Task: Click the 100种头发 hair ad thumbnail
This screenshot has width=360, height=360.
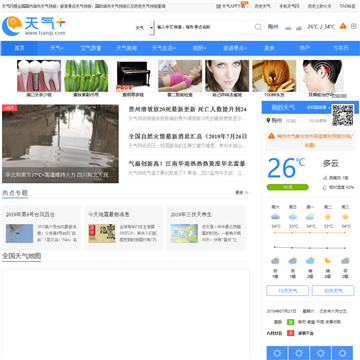Action: [x=274, y=76]
